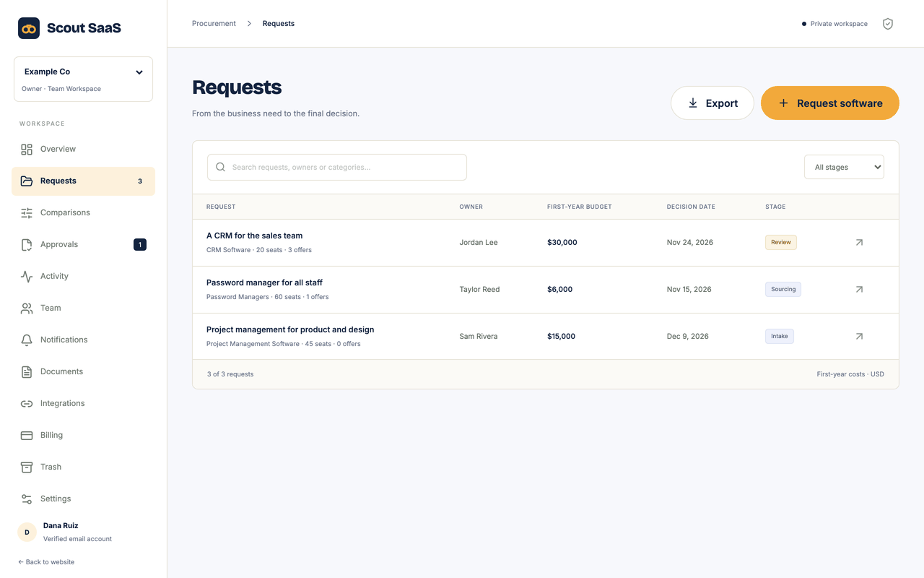Click the Documents file icon
The width and height of the screenshot is (924, 578).
(x=27, y=372)
